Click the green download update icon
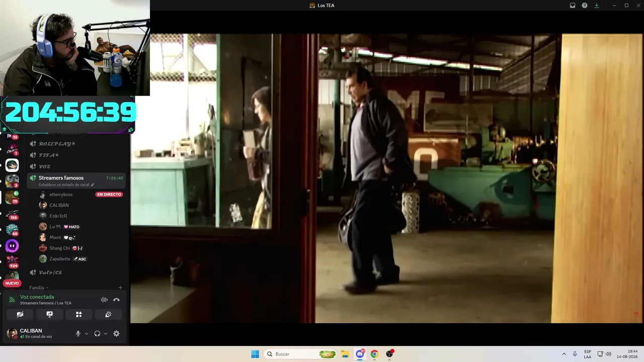 click(x=597, y=6)
